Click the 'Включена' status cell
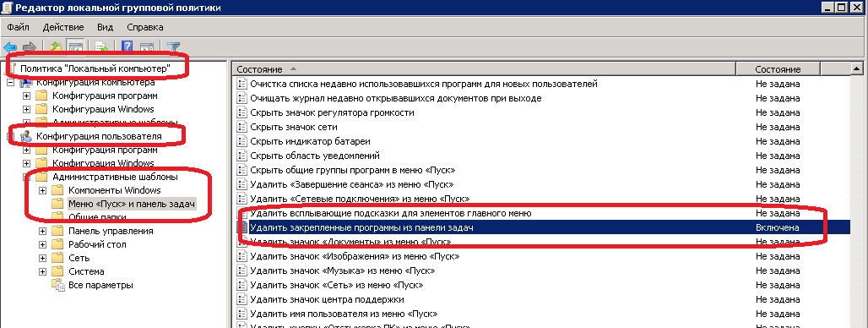The image size is (868, 328). (x=777, y=227)
